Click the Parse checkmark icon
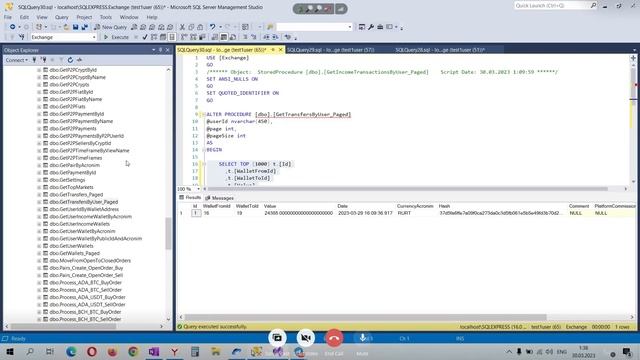640x360 pixels. pos(145,37)
